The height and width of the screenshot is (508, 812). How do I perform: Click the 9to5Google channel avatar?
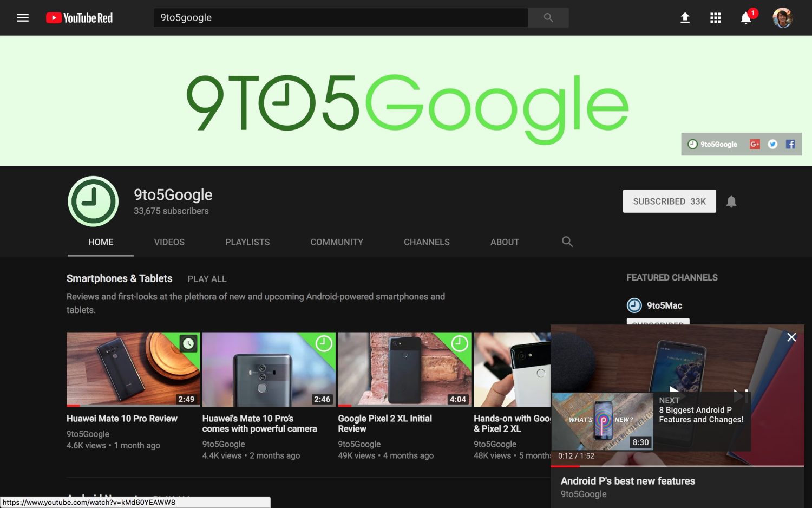coord(93,201)
